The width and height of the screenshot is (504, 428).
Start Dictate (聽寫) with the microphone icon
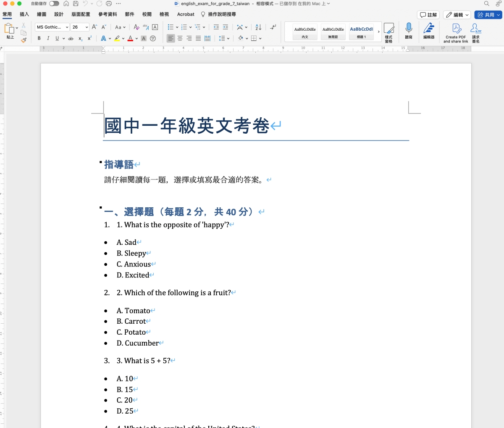(x=409, y=31)
